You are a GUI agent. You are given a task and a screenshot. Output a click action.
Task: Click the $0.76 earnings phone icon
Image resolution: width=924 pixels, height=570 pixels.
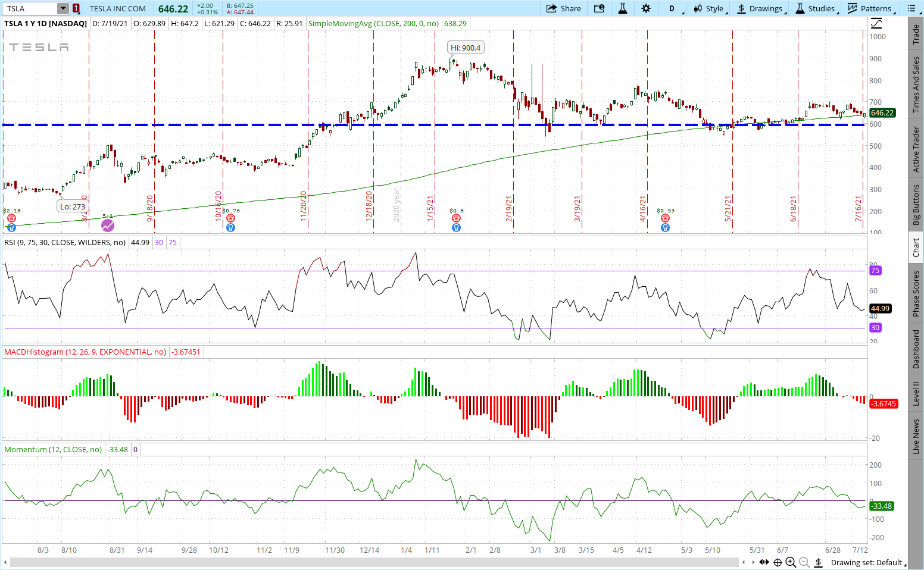230,218
